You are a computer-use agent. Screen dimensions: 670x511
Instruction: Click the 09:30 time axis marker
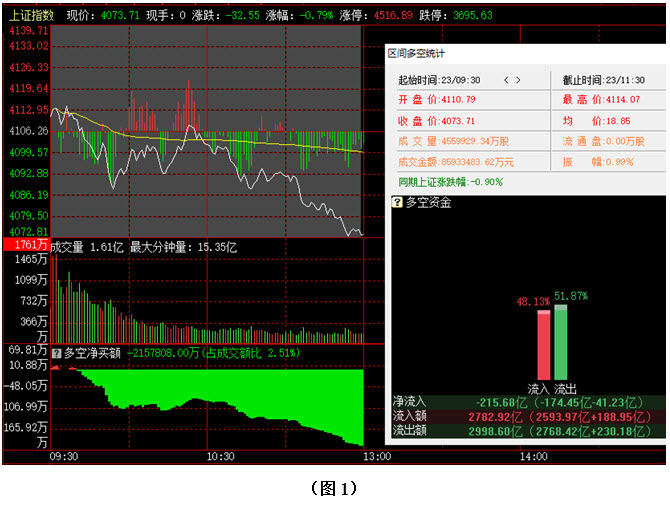click(63, 456)
